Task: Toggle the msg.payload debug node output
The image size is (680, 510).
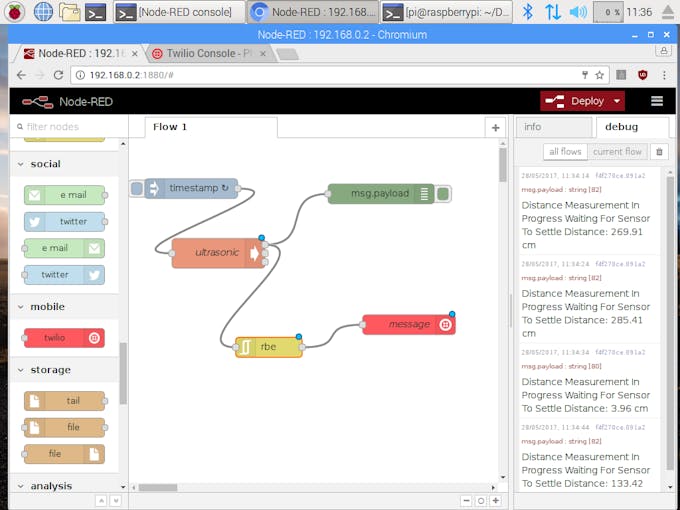Action: click(x=443, y=194)
